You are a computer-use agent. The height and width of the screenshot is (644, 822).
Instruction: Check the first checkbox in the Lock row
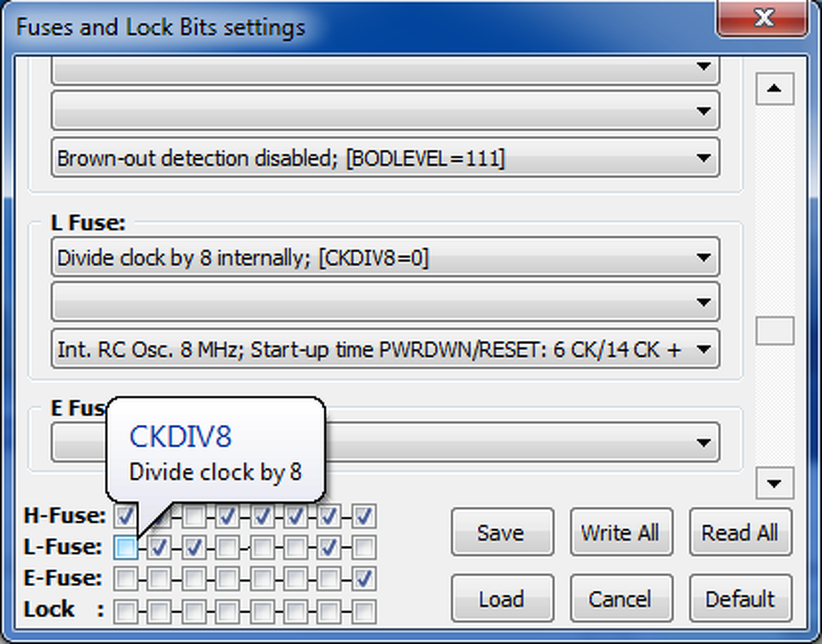pyautogui.click(x=126, y=611)
